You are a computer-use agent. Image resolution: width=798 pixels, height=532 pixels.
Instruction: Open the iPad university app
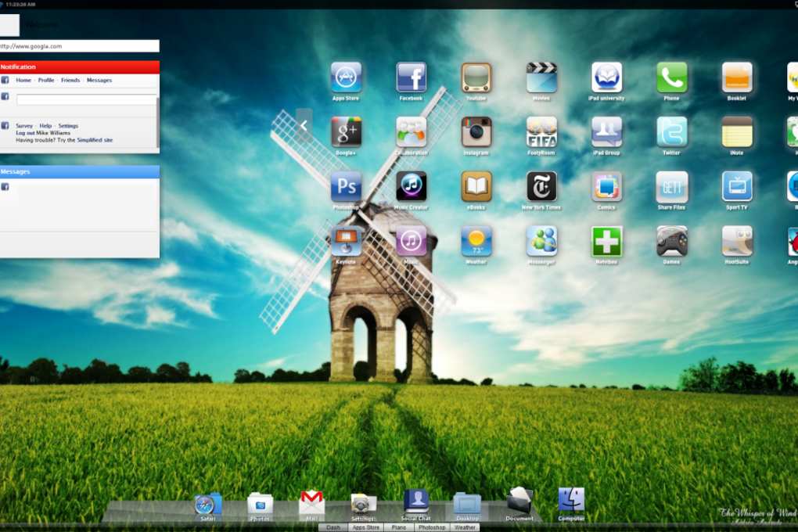click(606, 77)
